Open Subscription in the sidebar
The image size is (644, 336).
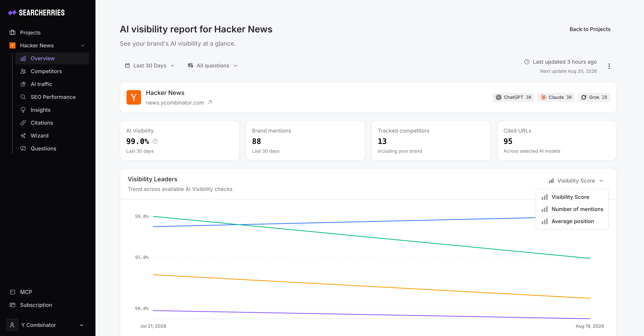[x=48, y=305]
